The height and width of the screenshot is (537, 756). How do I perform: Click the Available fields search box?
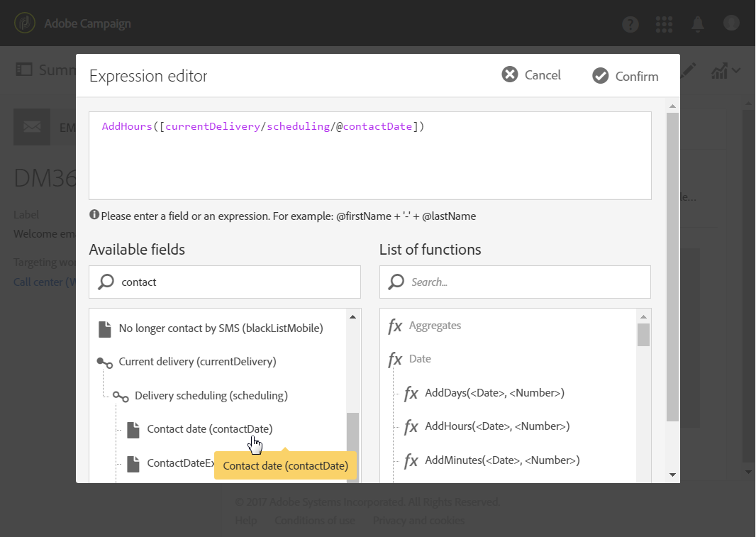[x=234, y=282]
